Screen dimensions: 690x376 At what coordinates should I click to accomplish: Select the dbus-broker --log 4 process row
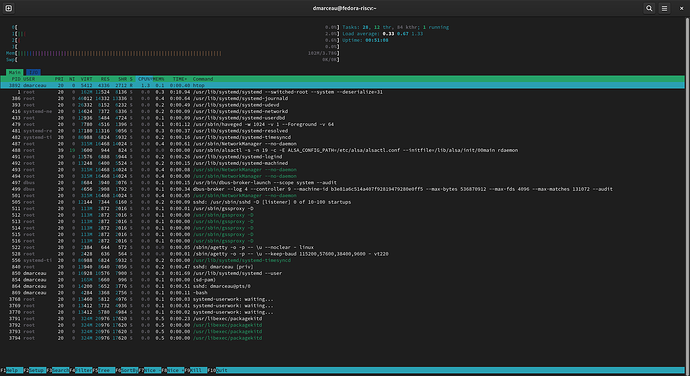coord(342,189)
